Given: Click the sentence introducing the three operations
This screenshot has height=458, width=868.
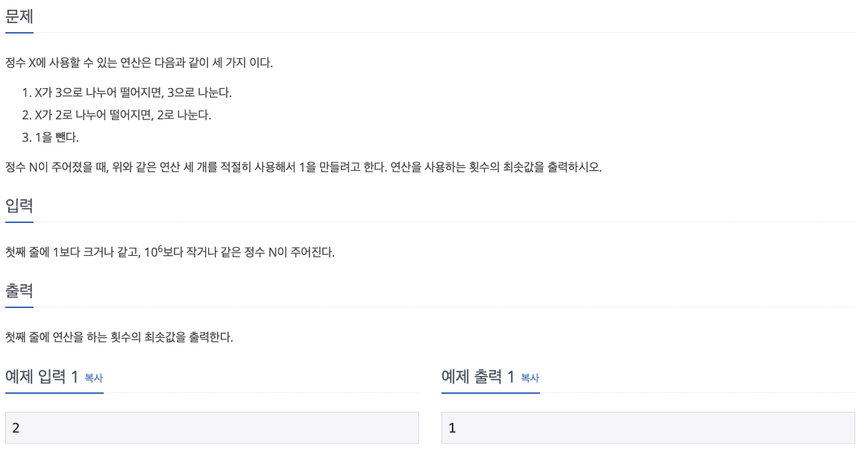Looking at the screenshot, I should click(x=139, y=63).
